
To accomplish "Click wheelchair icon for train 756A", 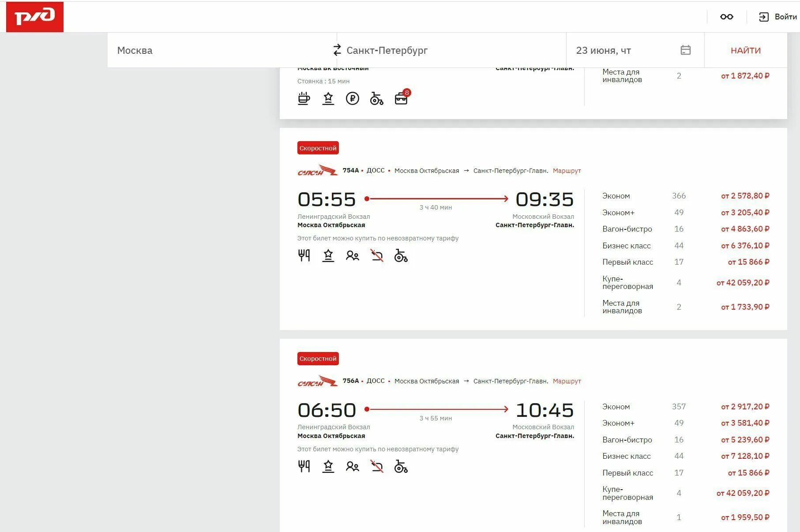I will pos(401,466).
